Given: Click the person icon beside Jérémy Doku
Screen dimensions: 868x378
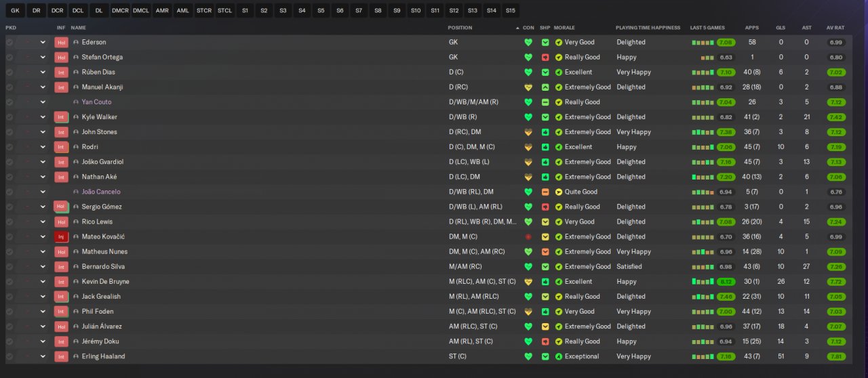Looking at the screenshot, I should point(76,341).
